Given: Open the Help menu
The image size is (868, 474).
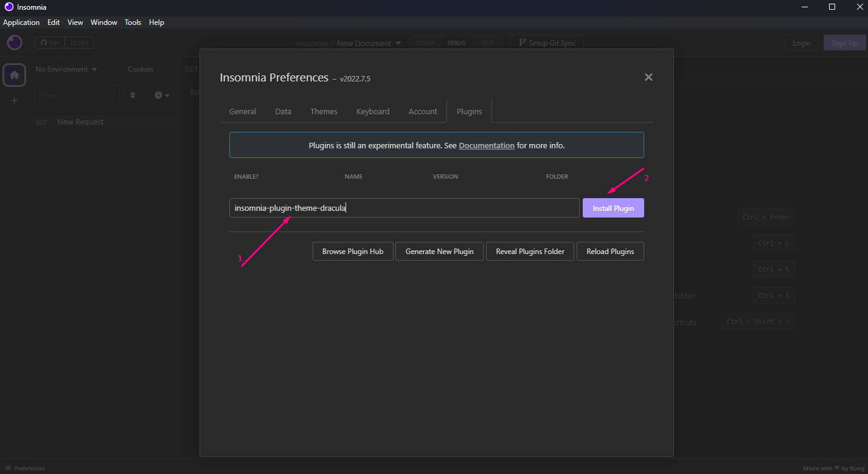Looking at the screenshot, I should click(156, 22).
